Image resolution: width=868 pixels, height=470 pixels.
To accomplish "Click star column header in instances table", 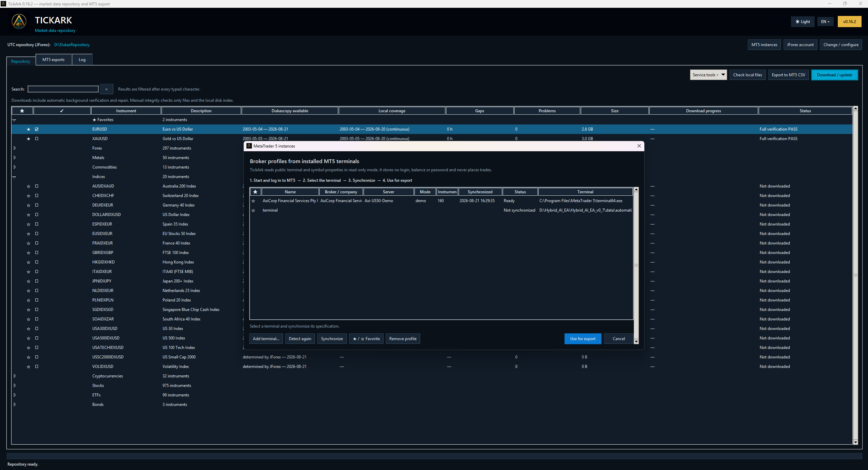I will point(256,192).
